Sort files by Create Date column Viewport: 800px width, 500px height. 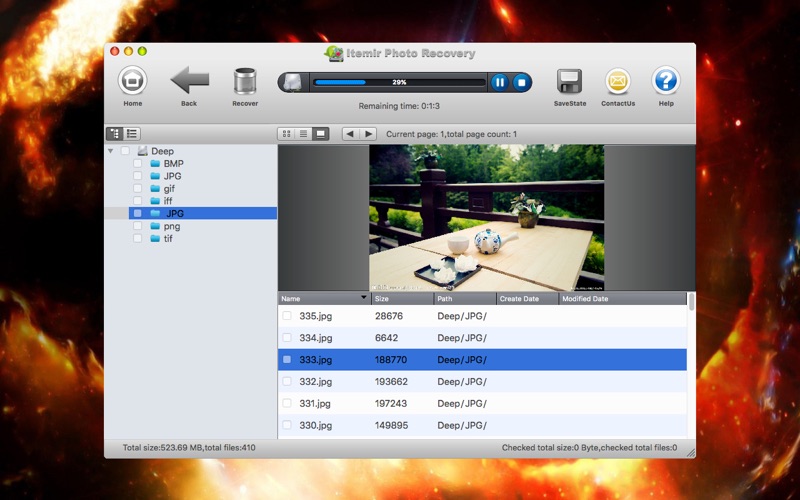tap(528, 298)
